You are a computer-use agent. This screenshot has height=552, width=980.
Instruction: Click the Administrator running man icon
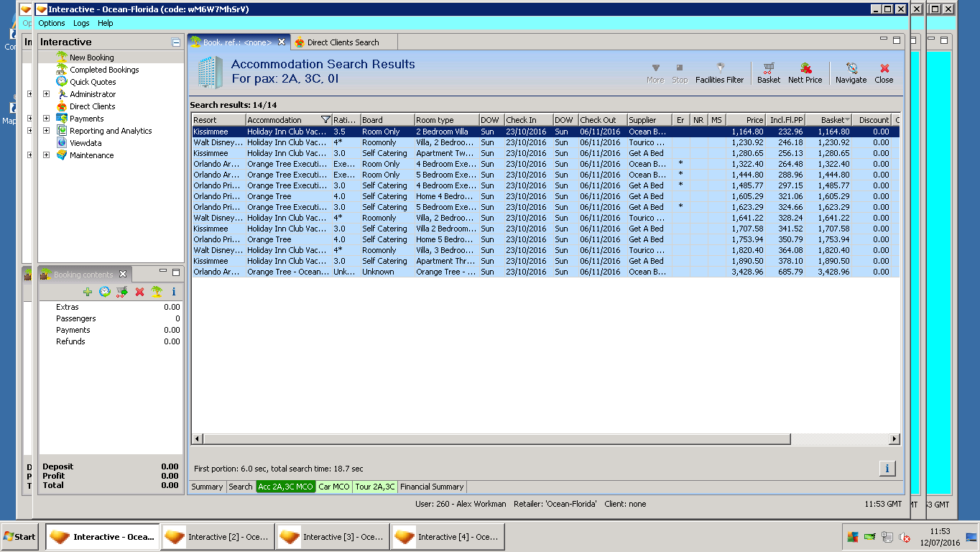pyautogui.click(x=62, y=94)
